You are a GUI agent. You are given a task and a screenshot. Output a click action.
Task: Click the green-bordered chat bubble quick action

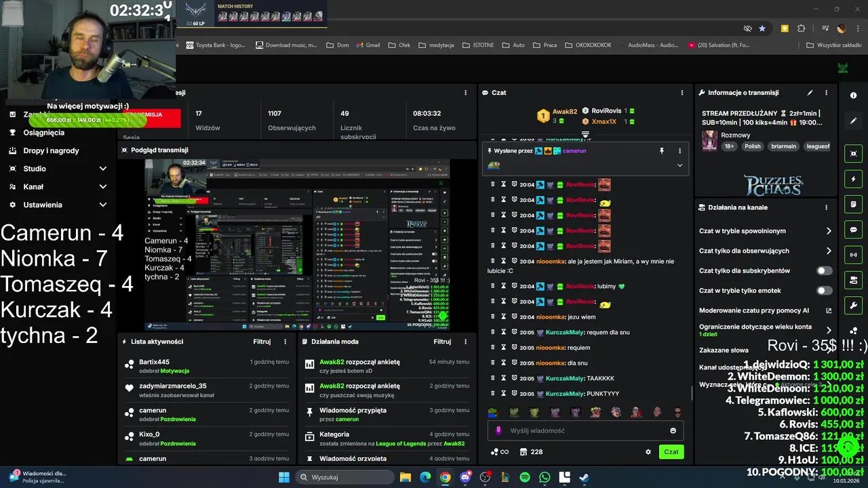854,230
